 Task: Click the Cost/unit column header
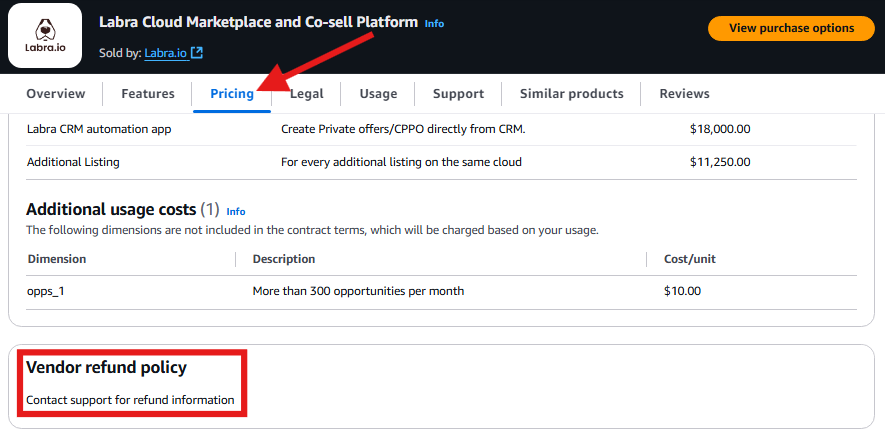pos(690,259)
